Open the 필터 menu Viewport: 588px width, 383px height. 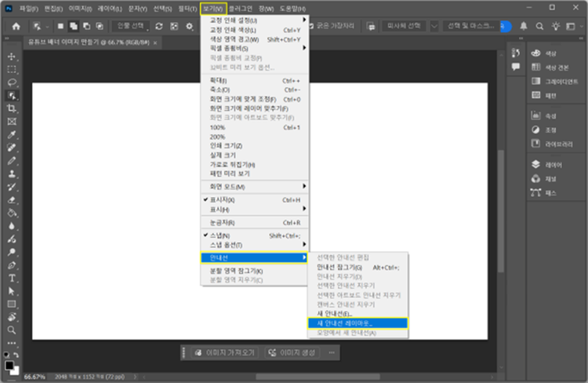coord(187,9)
